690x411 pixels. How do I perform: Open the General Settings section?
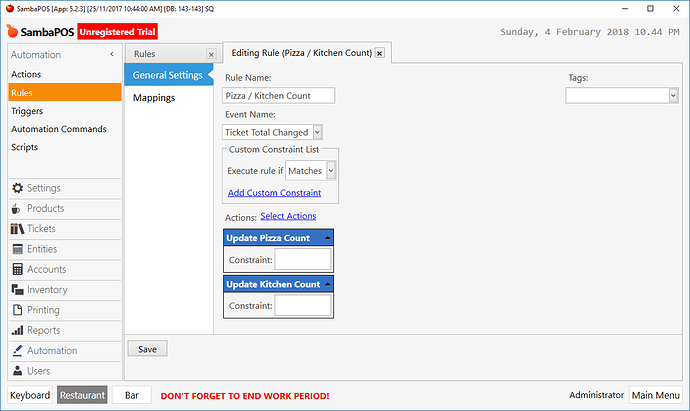tap(168, 75)
